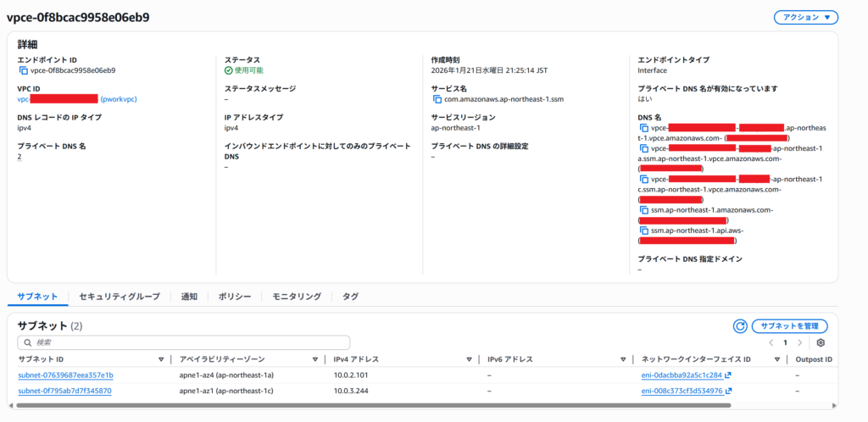Switch to the モニタリング tab
The image size is (868, 422).
297,297
